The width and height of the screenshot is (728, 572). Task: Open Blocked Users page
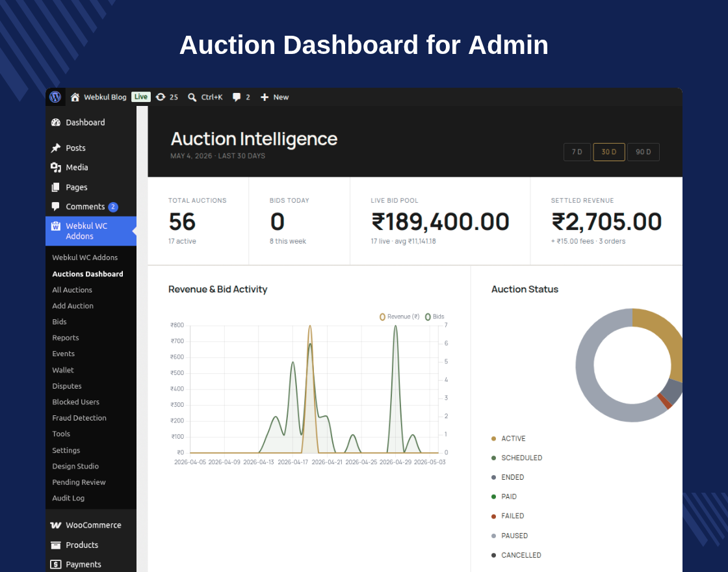tap(75, 402)
